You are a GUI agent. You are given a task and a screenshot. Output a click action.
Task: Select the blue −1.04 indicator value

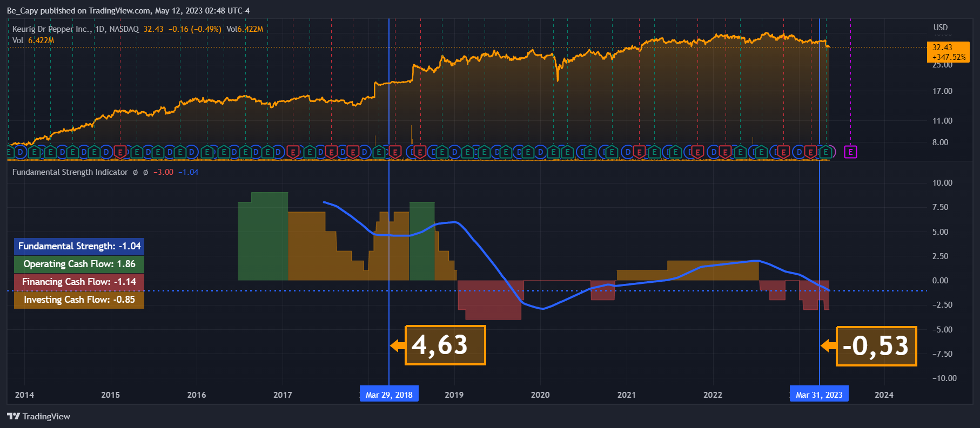(x=189, y=172)
